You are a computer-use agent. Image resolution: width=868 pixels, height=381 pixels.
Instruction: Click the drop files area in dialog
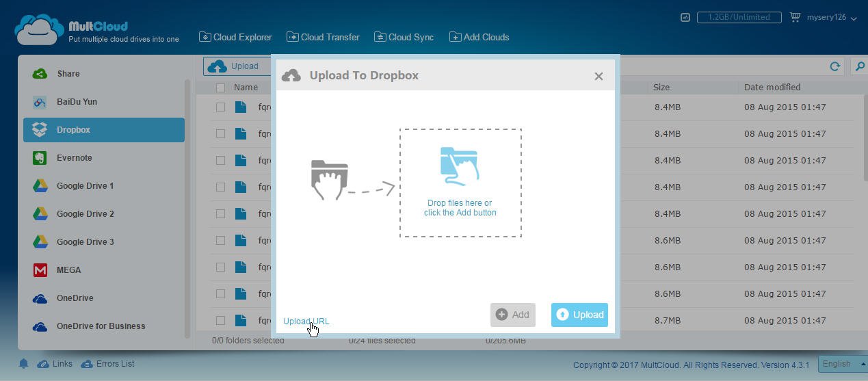(460, 183)
